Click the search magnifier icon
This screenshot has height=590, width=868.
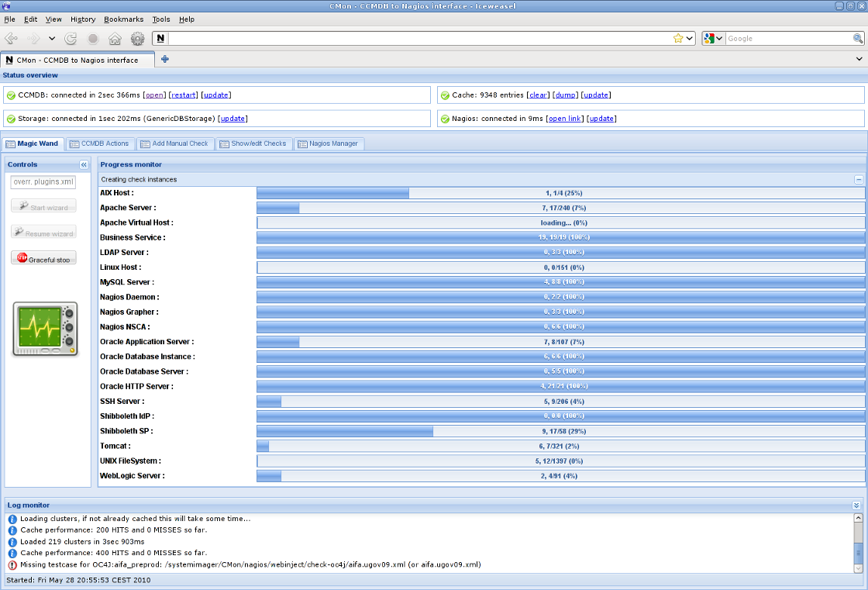pyautogui.click(x=859, y=38)
